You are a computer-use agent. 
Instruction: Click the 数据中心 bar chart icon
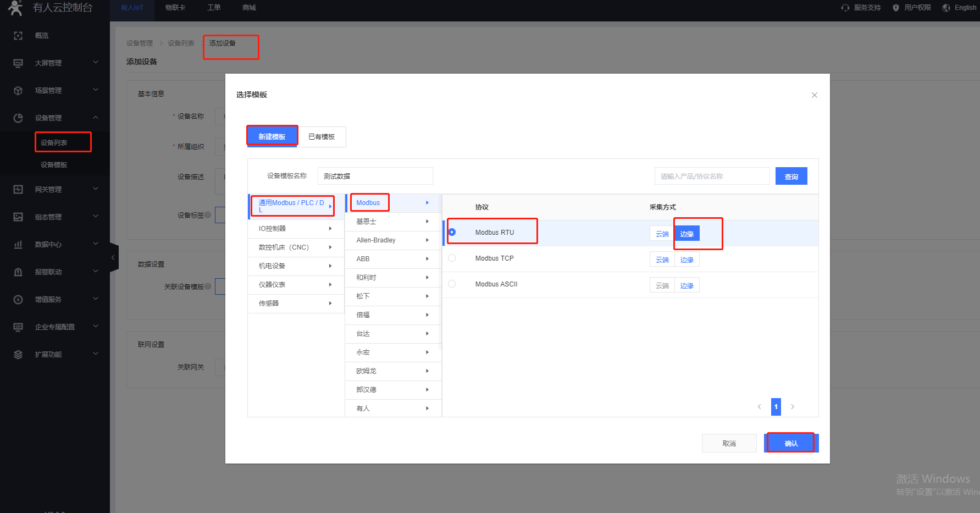pos(18,245)
